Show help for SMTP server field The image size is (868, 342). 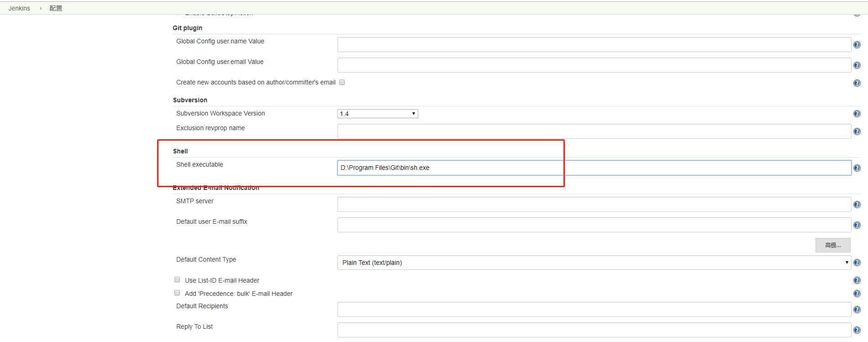857,205
